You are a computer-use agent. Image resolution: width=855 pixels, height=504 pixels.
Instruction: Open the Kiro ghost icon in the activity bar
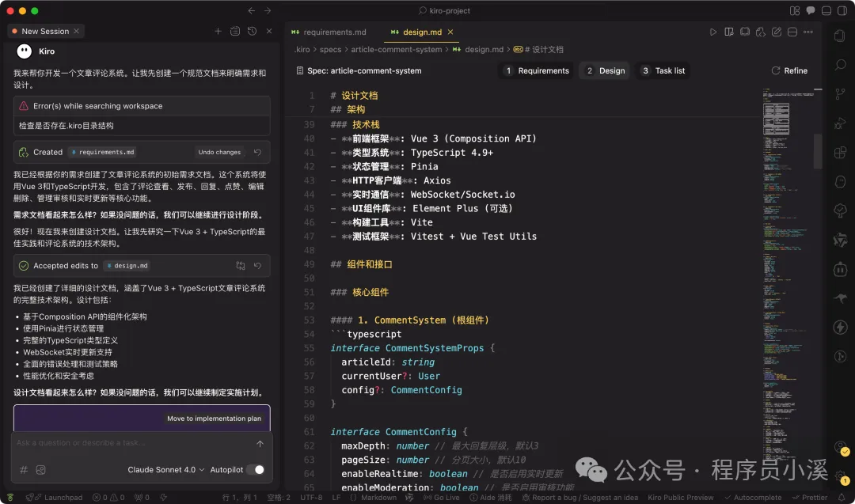tap(840, 181)
